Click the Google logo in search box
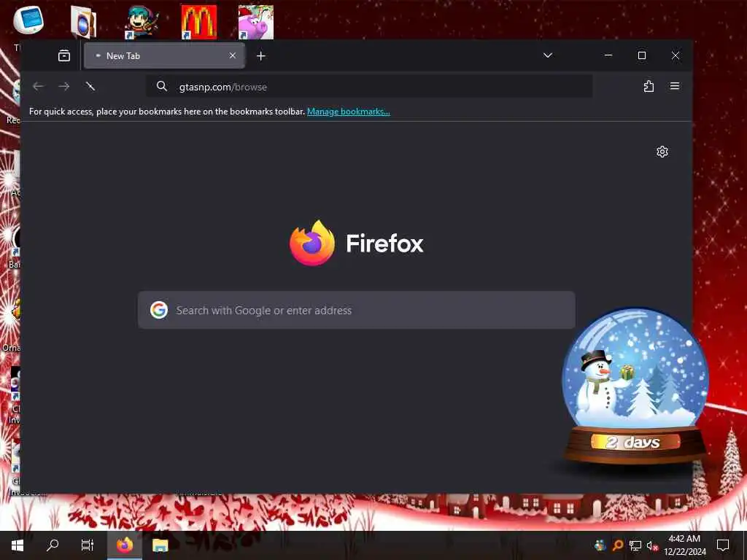 (x=159, y=310)
